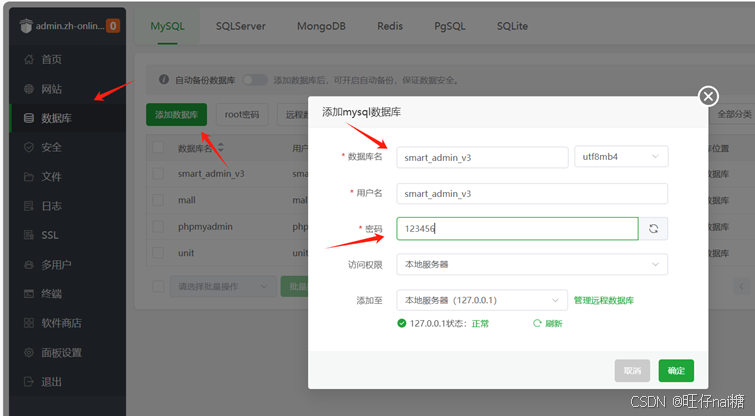
Task: Open 日志 log icon in sidebar
Action: 29,206
